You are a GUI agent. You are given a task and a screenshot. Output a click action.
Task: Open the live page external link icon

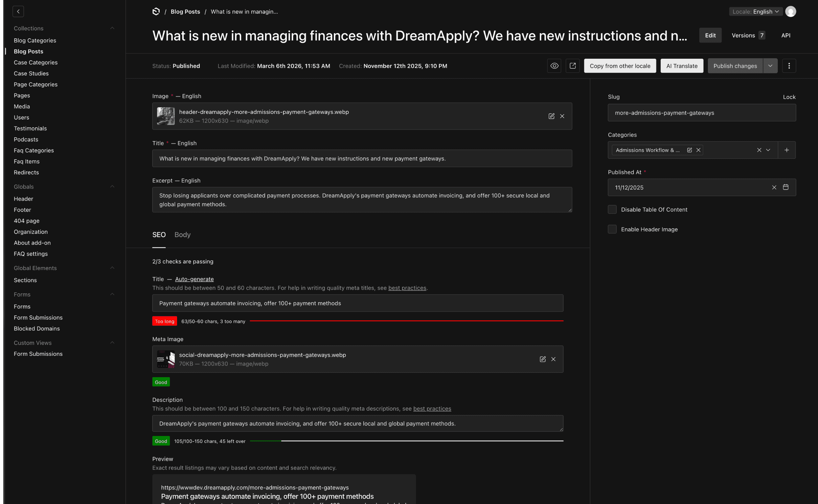tap(572, 66)
